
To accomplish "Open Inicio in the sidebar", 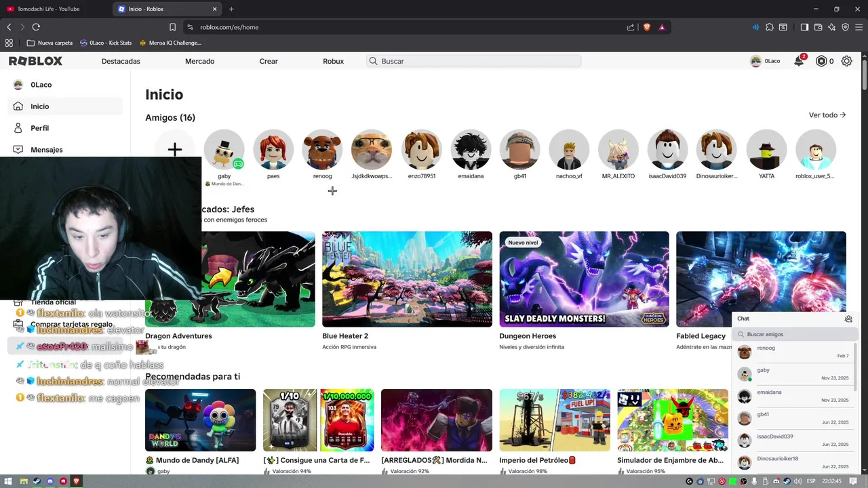I will (65, 106).
